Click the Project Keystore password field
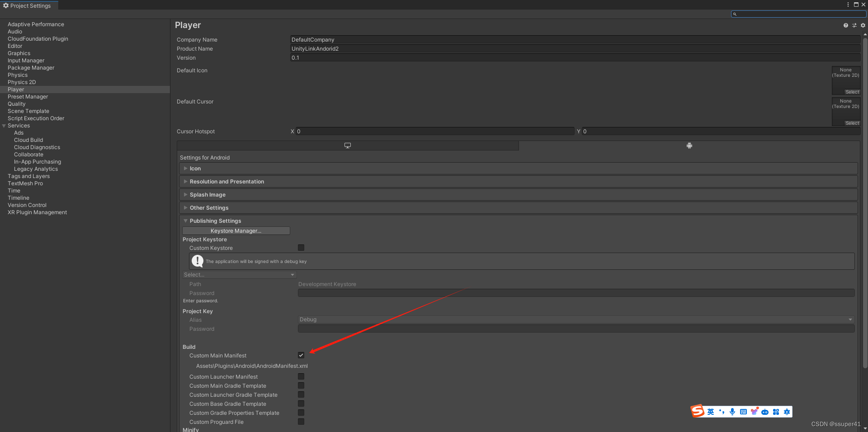The height and width of the screenshot is (432, 868). pyautogui.click(x=576, y=293)
